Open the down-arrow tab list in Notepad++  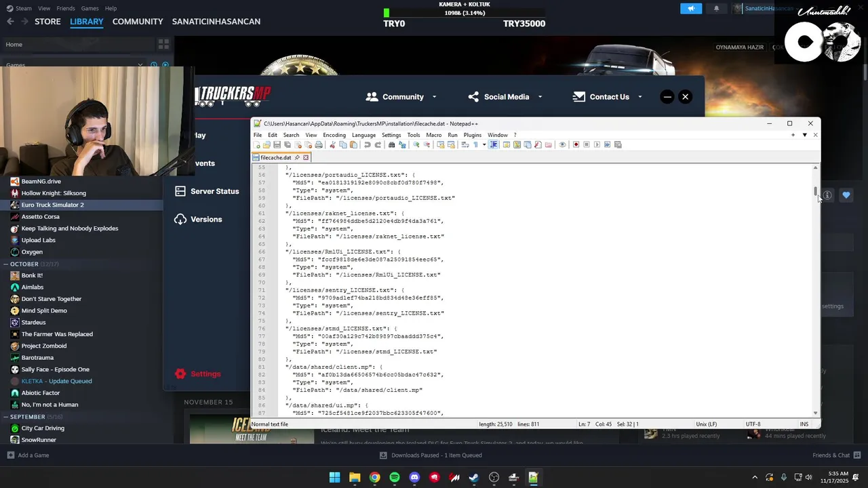(x=804, y=135)
